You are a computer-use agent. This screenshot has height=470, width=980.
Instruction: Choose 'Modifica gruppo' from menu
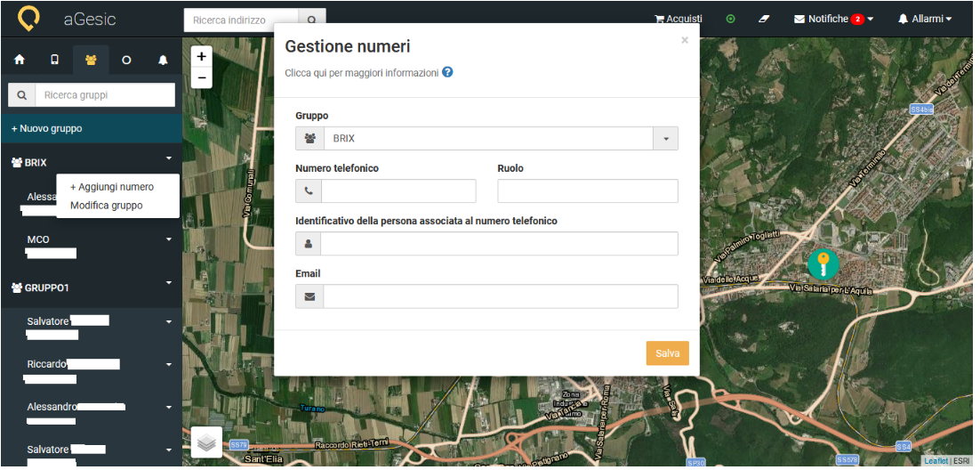point(106,206)
